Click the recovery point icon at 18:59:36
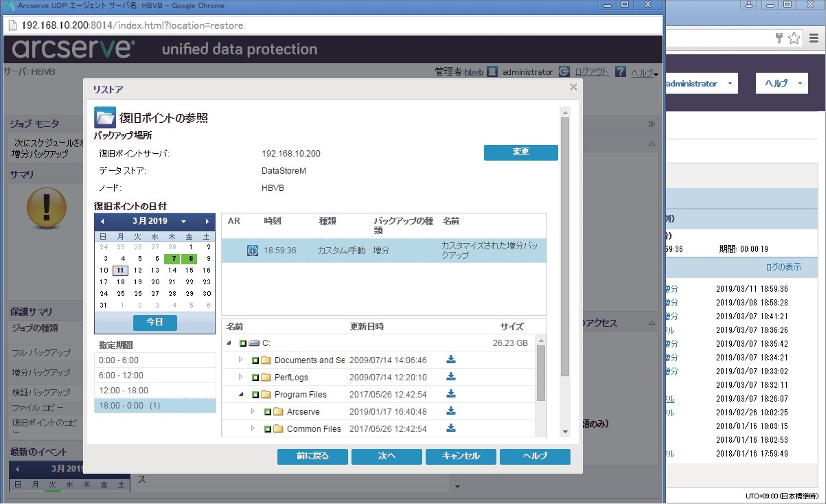The width and height of the screenshot is (826, 504). tap(252, 250)
